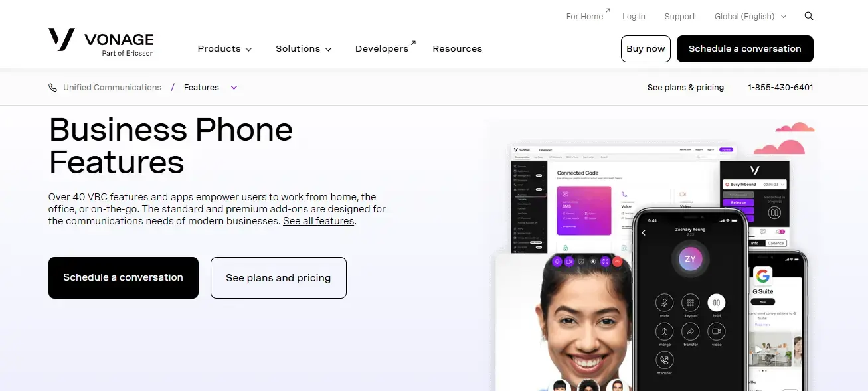
Task: Click the Buy now button
Action: 646,48
